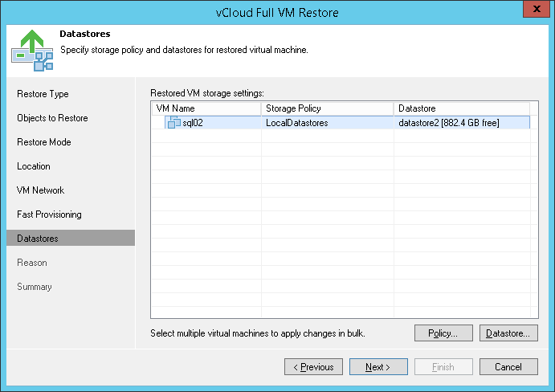Click the sql02 virtual machine icon

coord(173,123)
